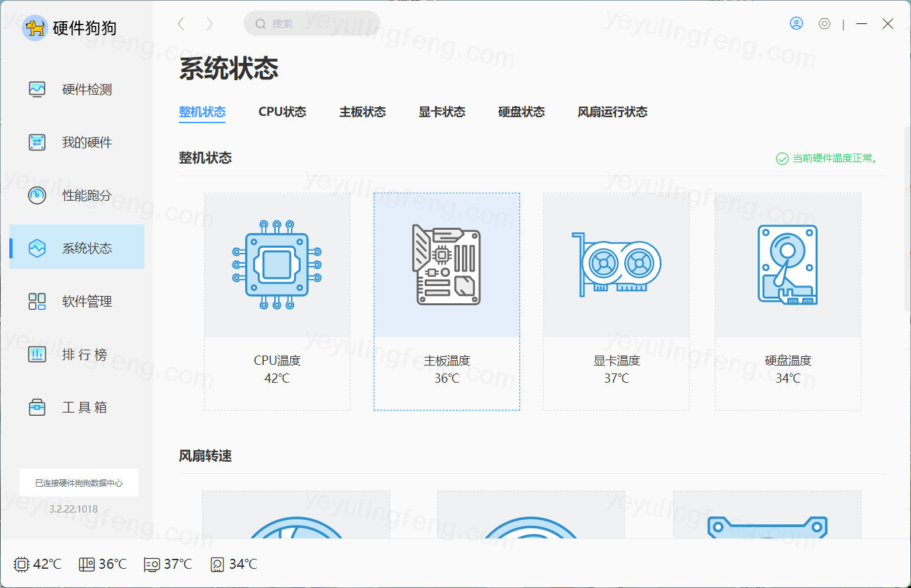Viewport: 911px width, 588px height.
Task: Click the 34℃ reading in bottom status bar
Action: click(x=243, y=564)
